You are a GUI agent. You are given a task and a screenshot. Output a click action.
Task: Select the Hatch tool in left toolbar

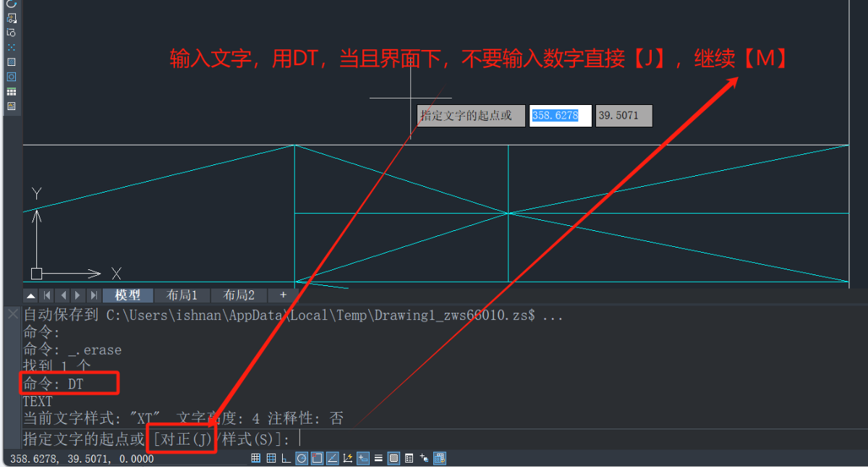pyautogui.click(x=11, y=62)
